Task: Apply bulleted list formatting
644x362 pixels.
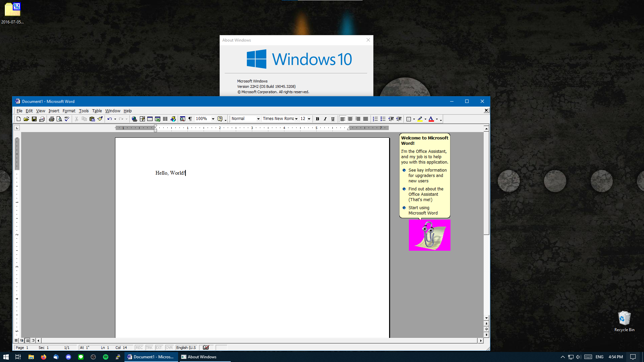Action: coord(383,119)
